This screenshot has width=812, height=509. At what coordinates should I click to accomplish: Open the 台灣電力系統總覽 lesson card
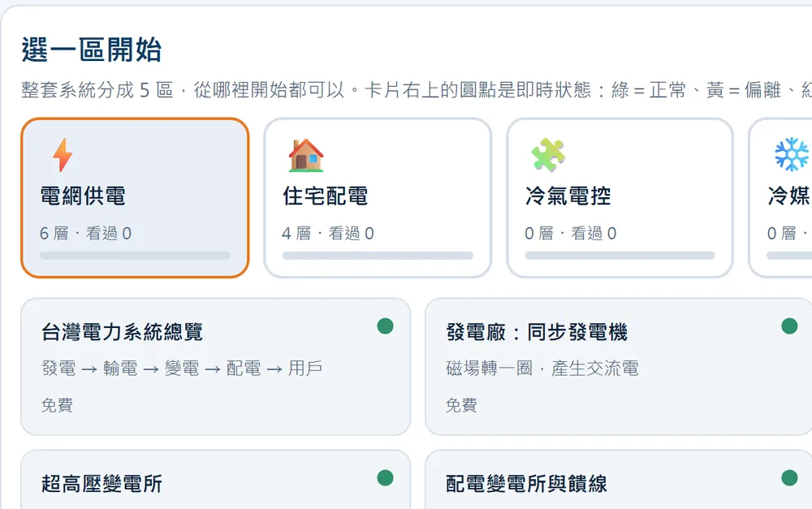pyautogui.click(x=215, y=367)
